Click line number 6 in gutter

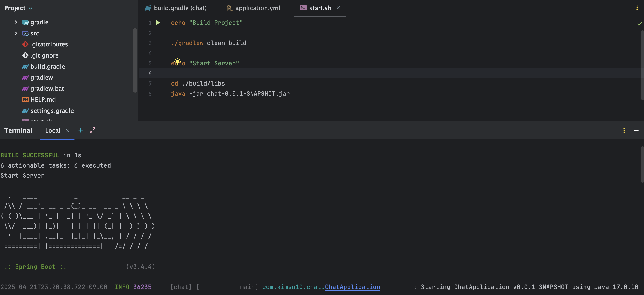tap(150, 73)
